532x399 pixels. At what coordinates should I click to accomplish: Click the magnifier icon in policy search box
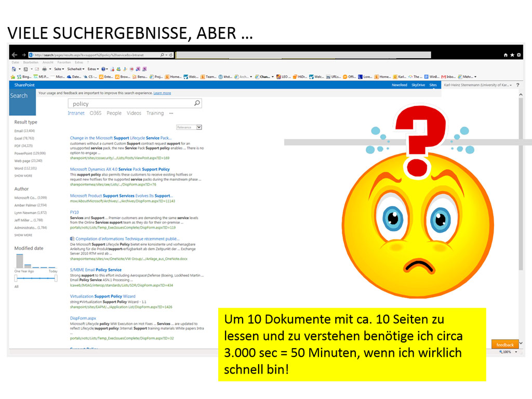click(x=197, y=103)
